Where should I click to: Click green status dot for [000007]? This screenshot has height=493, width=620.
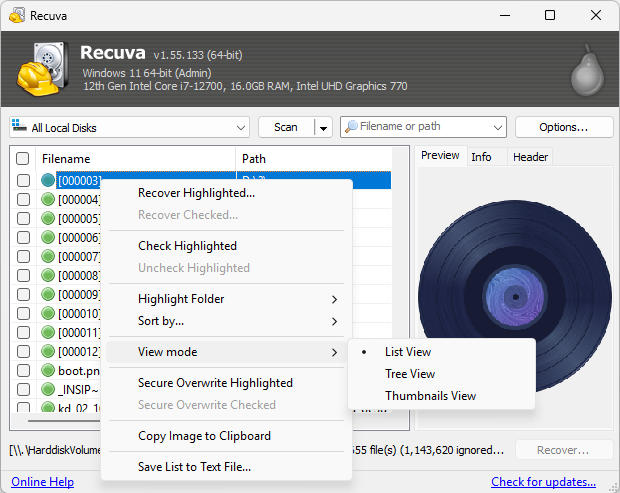tap(48, 256)
